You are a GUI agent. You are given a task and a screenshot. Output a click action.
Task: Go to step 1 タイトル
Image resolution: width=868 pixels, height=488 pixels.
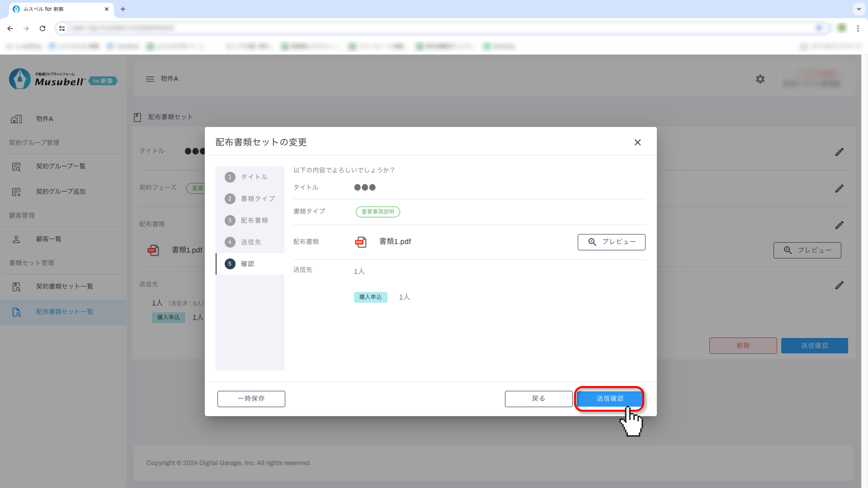(250, 177)
